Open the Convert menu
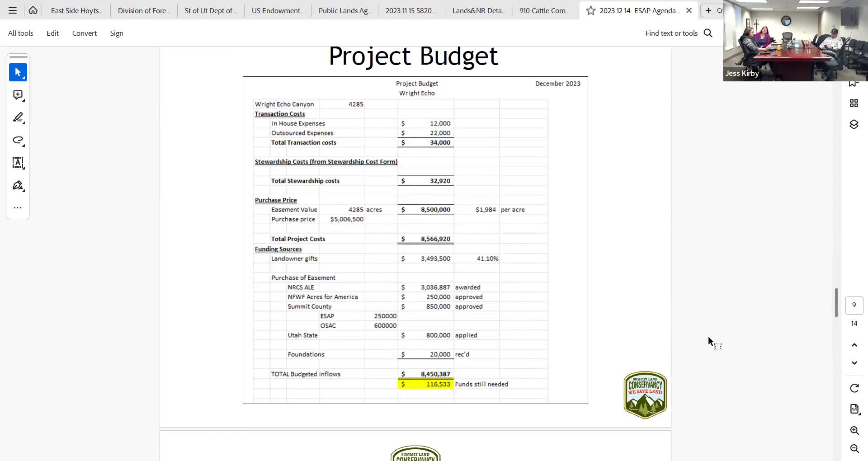The width and height of the screenshot is (868, 461). coord(84,33)
